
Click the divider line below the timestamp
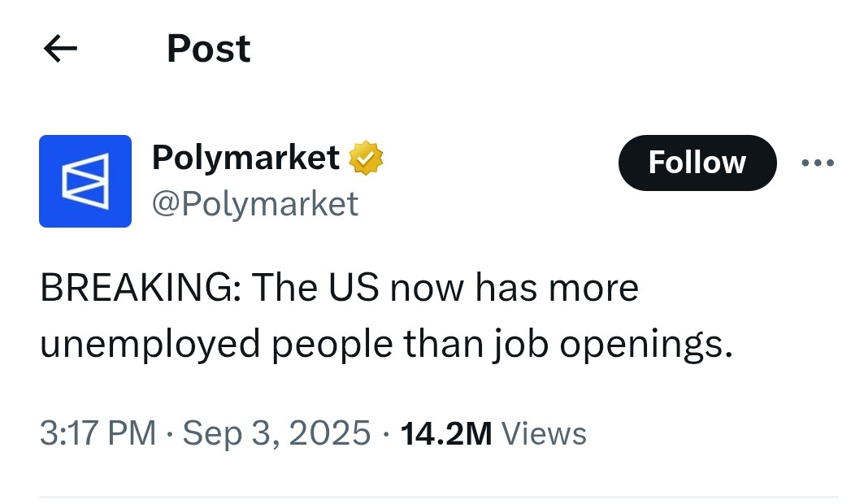point(439,497)
